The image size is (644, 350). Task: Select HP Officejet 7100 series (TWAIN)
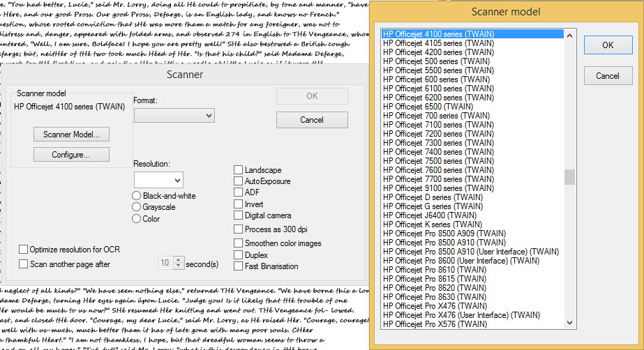(x=472, y=125)
